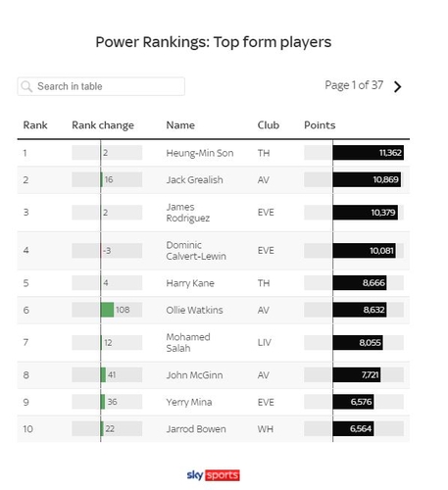Click the search magnifier icon
This screenshot has height=490, width=448.
(x=26, y=86)
